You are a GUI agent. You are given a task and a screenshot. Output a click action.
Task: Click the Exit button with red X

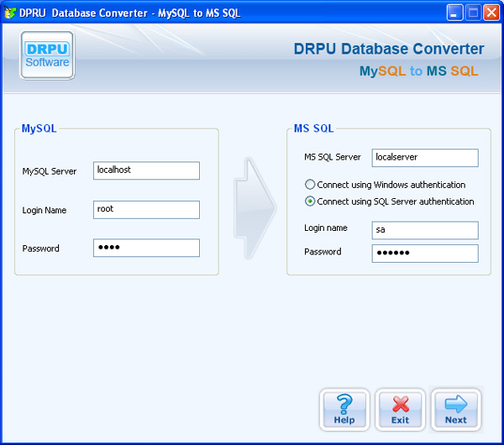(x=400, y=410)
